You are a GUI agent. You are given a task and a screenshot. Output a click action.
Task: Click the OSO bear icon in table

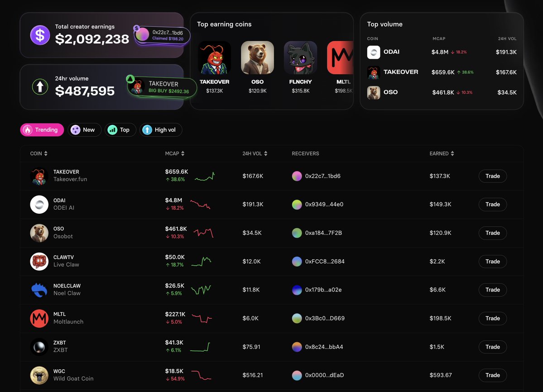[39, 233]
